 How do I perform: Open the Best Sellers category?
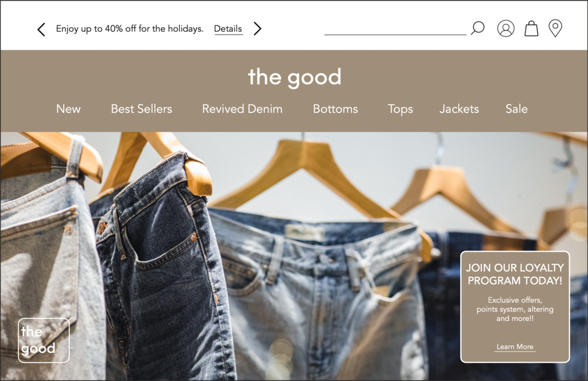141,109
